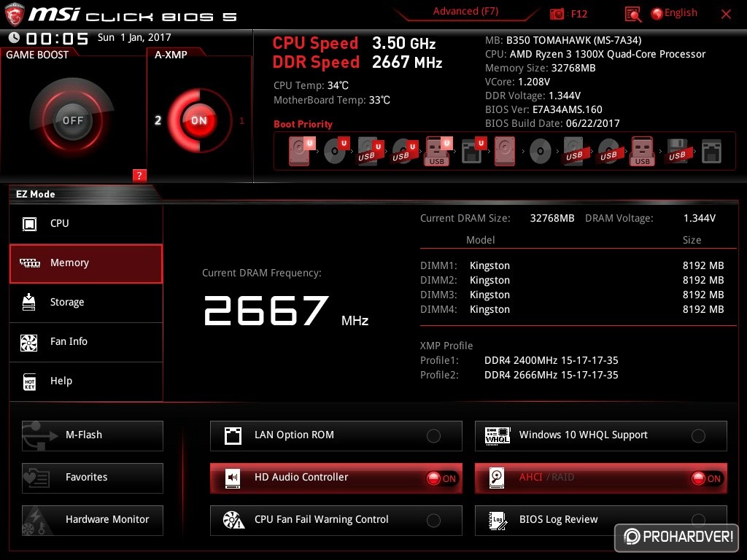Screen dimensions: 747x560
Task: Click the large 2667 DRAM frequency value
Action: click(x=266, y=311)
